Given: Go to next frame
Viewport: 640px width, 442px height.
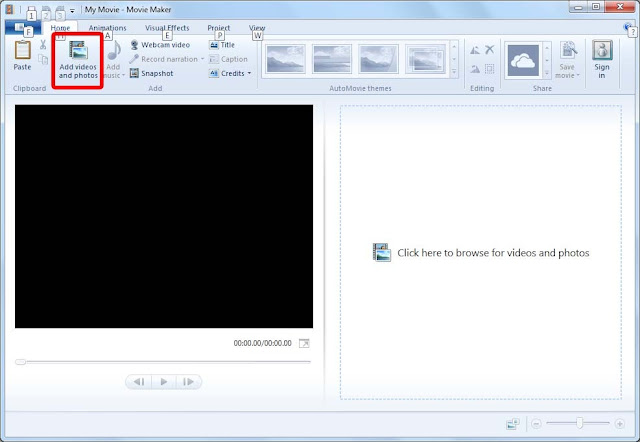Looking at the screenshot, I should tap(189, 382).
